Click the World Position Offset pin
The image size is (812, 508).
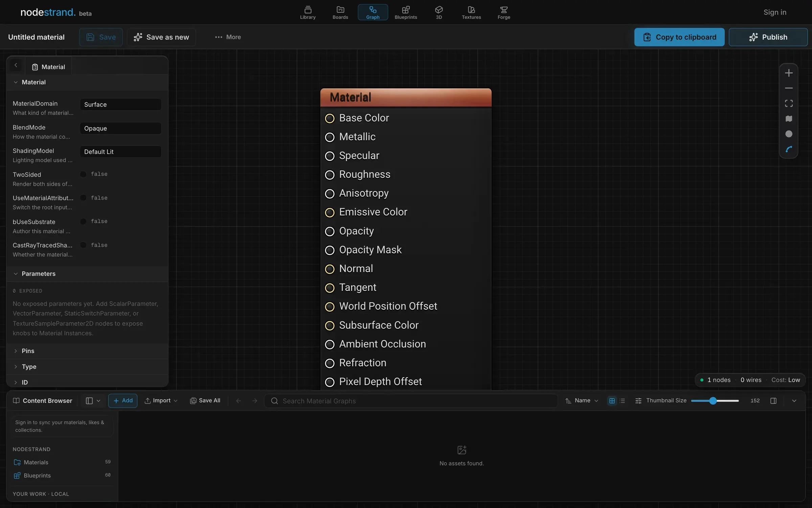[330, 306]
